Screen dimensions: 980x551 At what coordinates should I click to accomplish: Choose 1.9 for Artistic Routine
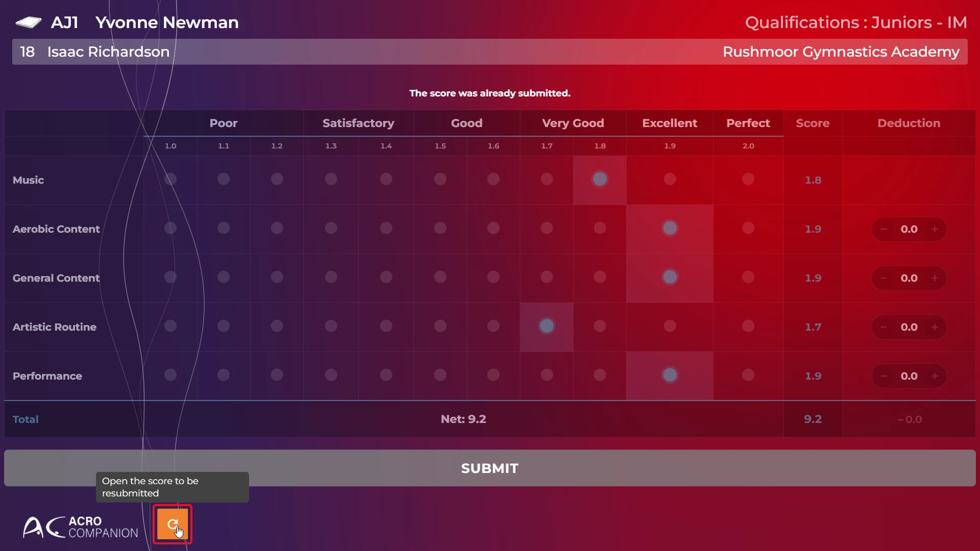tap(670, 326)
